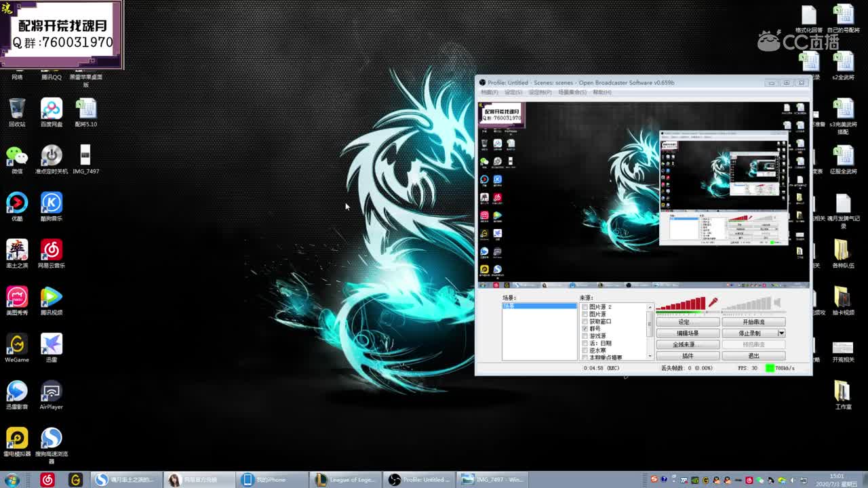Open the first OBS menu 档案(F)
Viewport: 868px width, 488px height.
click(489, 92)
